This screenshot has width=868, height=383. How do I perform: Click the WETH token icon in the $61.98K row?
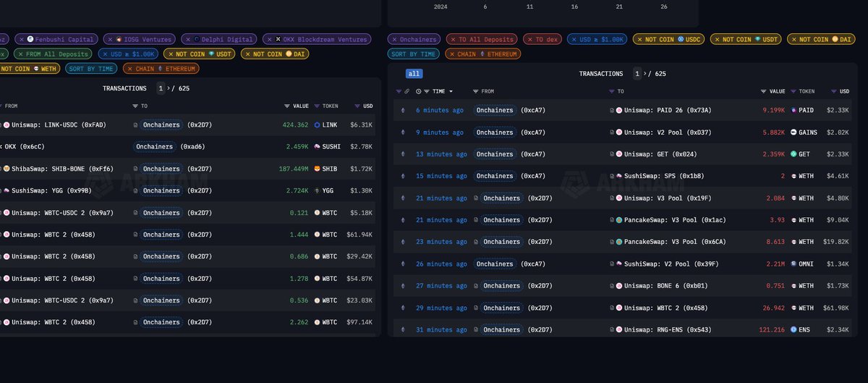click(x=793, y=308)
